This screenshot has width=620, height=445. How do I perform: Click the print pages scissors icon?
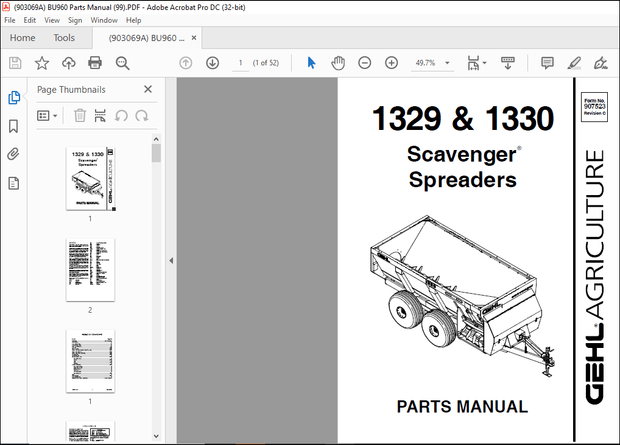[100, 116]
